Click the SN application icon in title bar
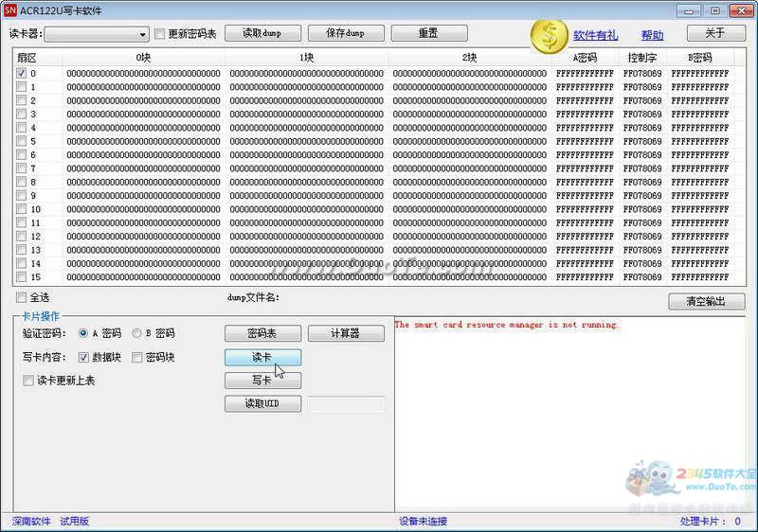Screen dimensions: 758x532 click(9, 10)
